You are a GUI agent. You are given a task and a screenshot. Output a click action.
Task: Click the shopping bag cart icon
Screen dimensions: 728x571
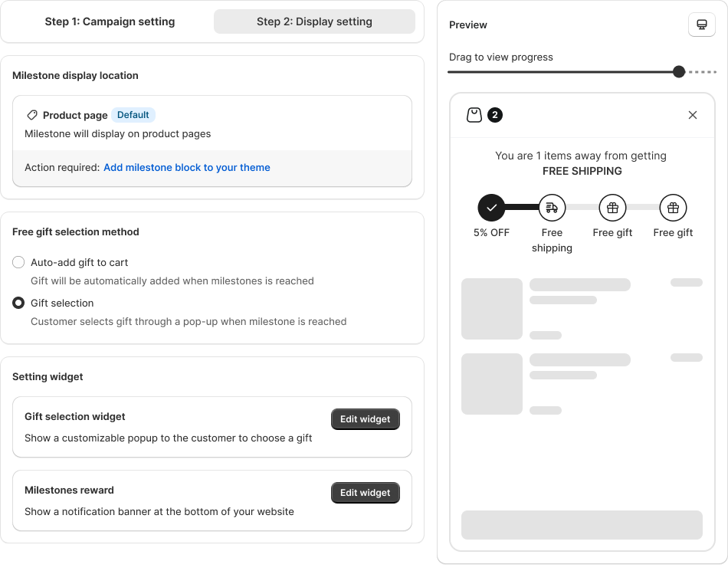tap(474, 115)
